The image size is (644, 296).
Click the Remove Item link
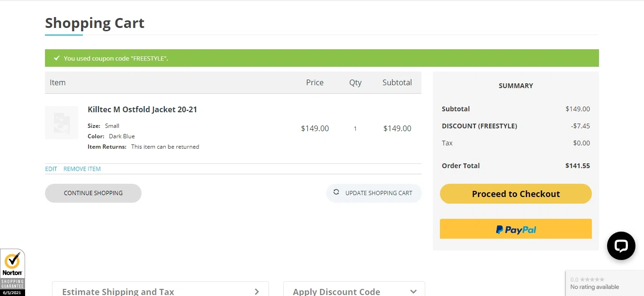tap(82, 169)
